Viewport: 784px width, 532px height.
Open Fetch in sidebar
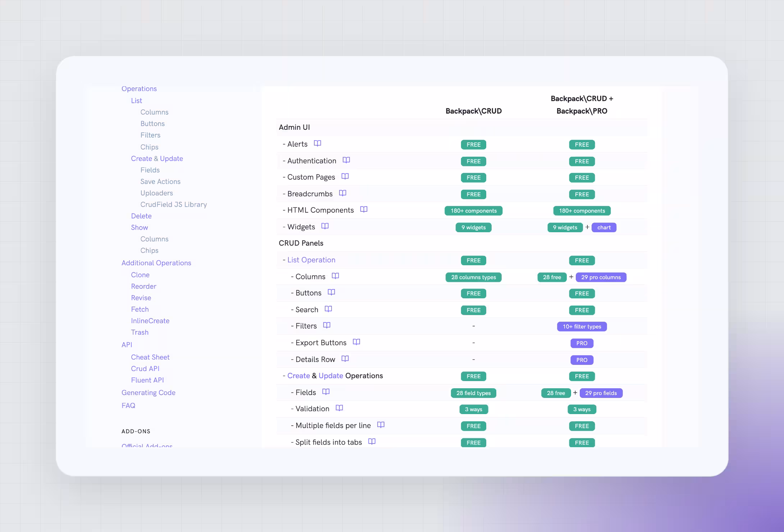pos(140,309)
